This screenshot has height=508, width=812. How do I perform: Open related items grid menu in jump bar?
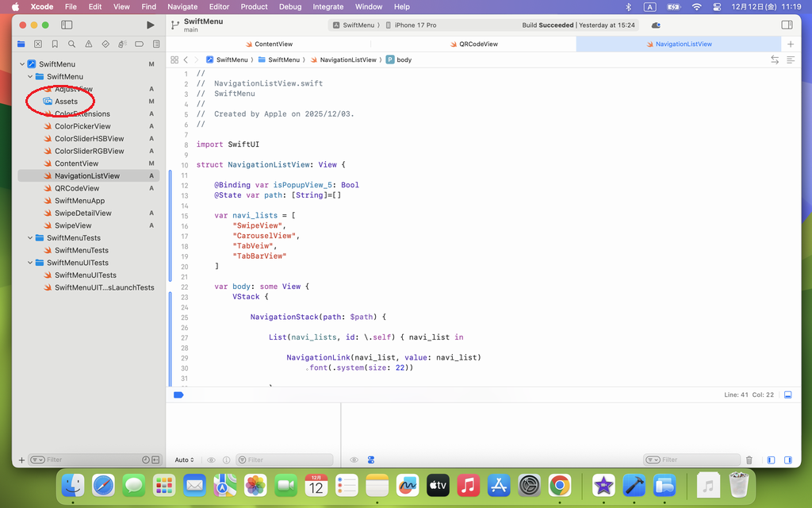tap(174, 60)
